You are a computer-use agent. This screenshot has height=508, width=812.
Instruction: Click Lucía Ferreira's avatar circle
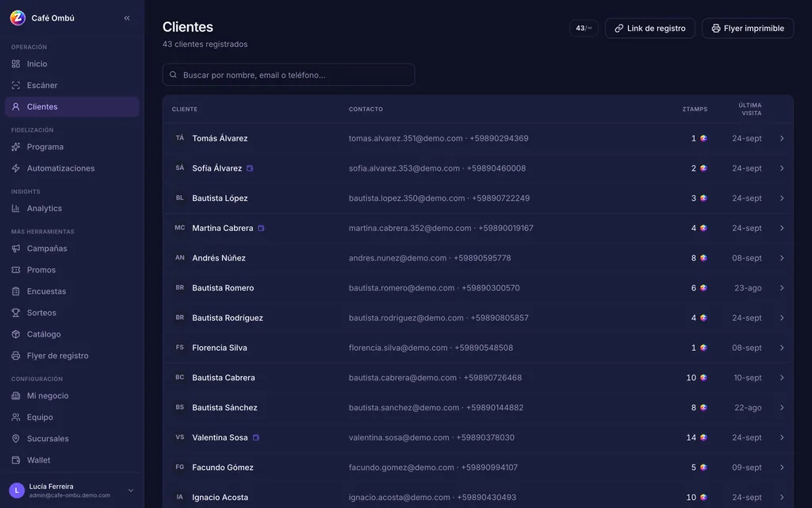point(17,491)
